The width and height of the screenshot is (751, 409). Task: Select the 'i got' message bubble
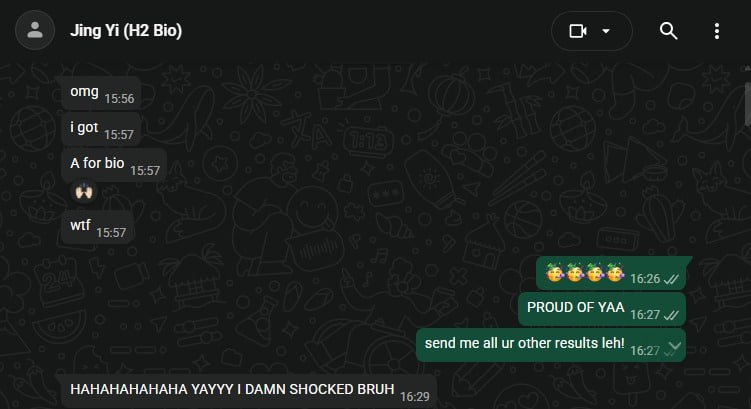[x=102, y=128]
